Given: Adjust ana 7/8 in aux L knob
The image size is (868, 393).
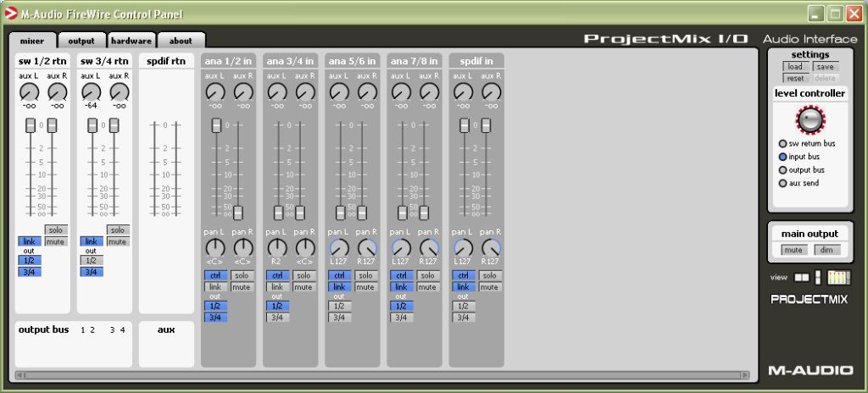Looking at the screenshot, I should click(x=401, y=91).
